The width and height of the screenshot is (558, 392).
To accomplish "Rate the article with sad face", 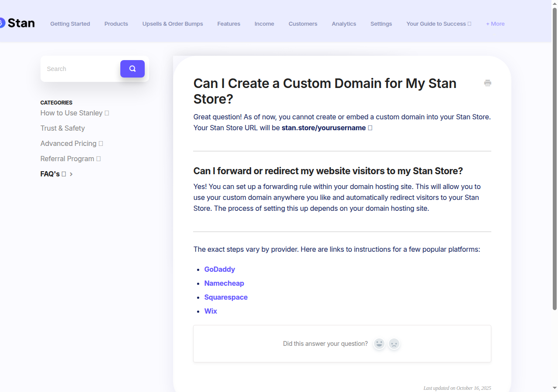I will tap(394, 344).
